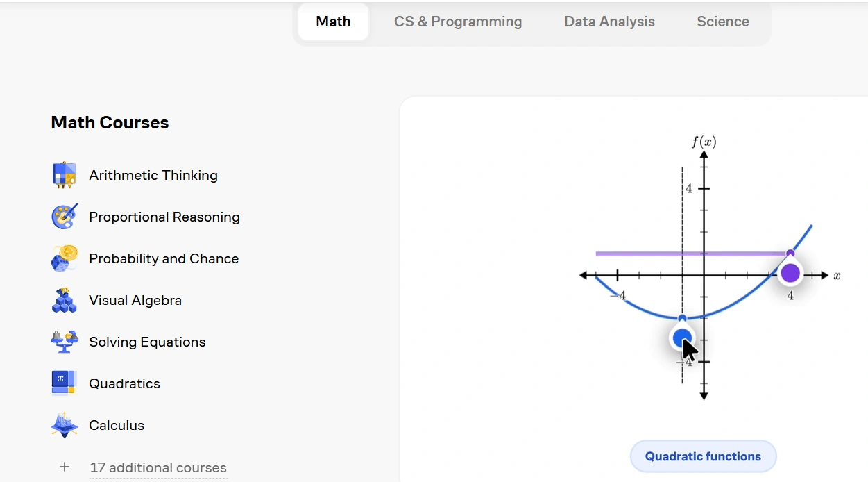This screenshot has height=482, width=868.
Task: Click the Visual Algebra course title
Action: coord(135,300)
